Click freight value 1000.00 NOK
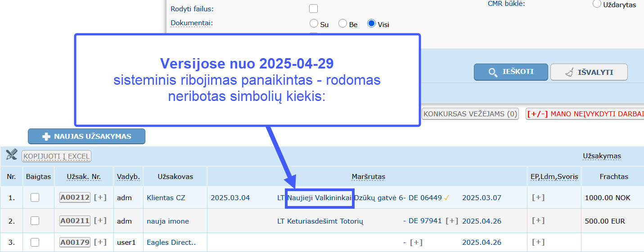The width and height of the screenshot is (644, 252). click(608, 197)
